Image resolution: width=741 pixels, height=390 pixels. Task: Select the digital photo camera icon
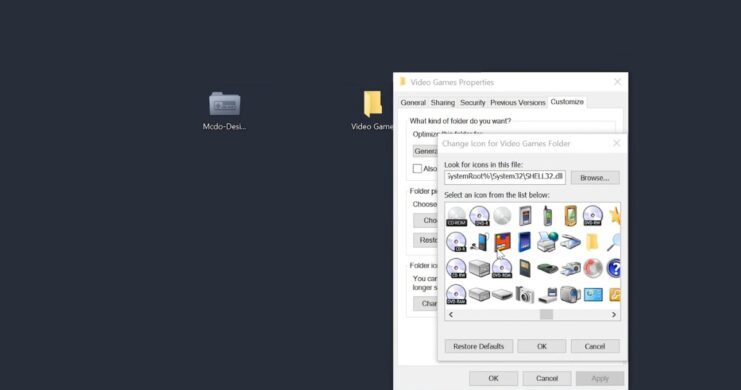pos(525,295)
